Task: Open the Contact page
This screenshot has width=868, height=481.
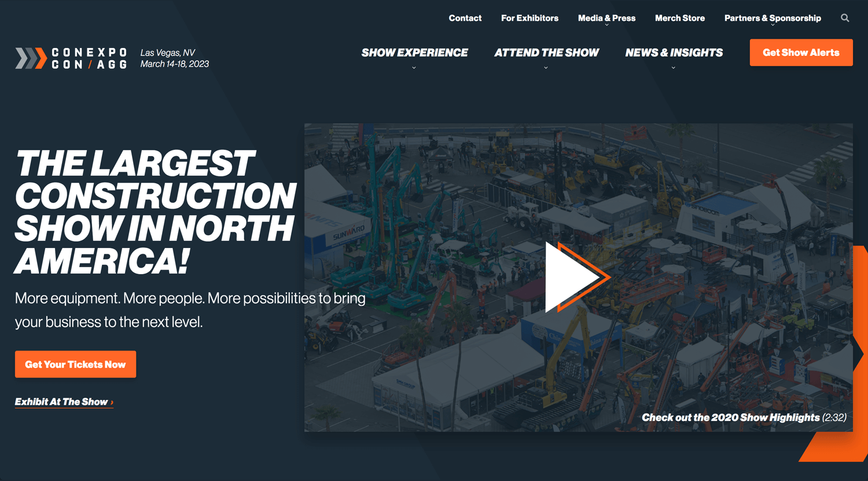Action: pos(465,18)
